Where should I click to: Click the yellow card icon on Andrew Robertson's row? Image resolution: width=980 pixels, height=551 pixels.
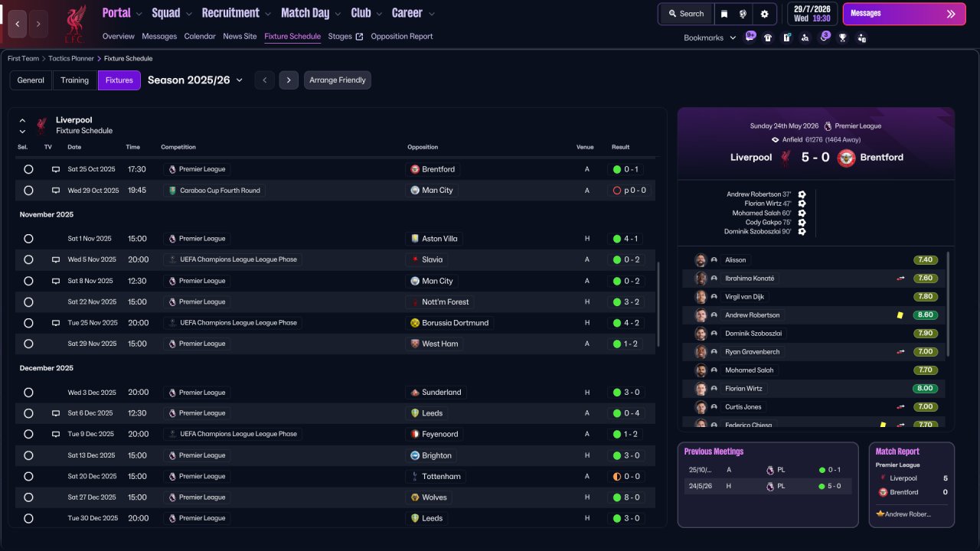[x=900, y=315]
